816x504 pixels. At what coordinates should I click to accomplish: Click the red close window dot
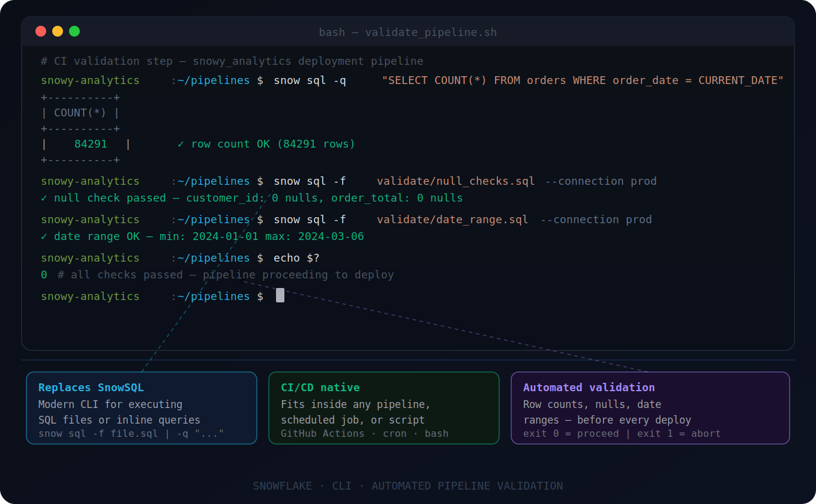tap(41, 31)
